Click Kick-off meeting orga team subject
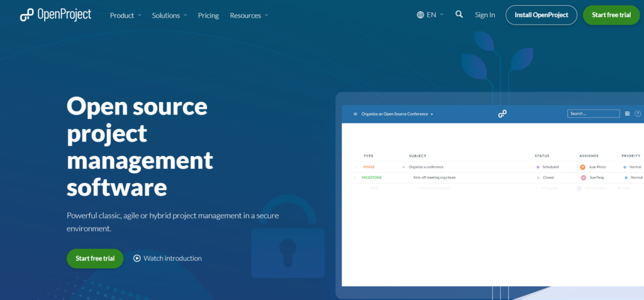 tap(435, 177)
